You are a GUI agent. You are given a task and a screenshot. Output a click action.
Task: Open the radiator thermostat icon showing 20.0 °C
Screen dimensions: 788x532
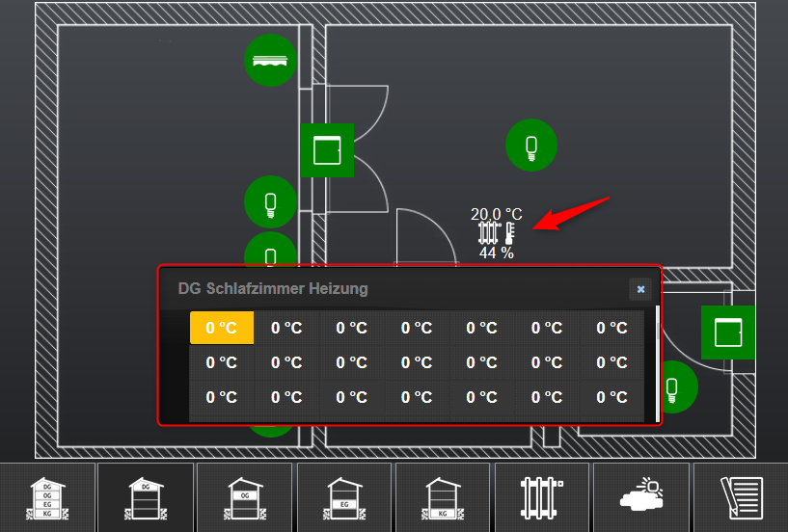pos(498,233)
